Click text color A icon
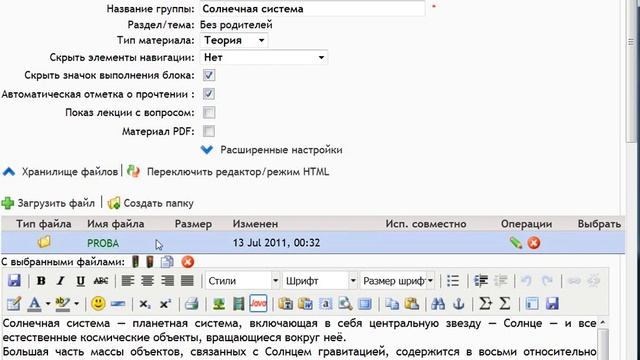Screen dimensions: 640x360 [35, 304]
